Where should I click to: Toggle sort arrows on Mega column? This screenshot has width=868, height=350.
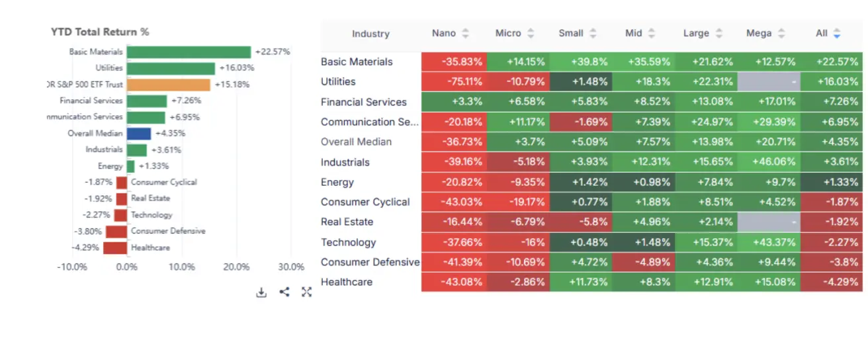coord(781,33)
